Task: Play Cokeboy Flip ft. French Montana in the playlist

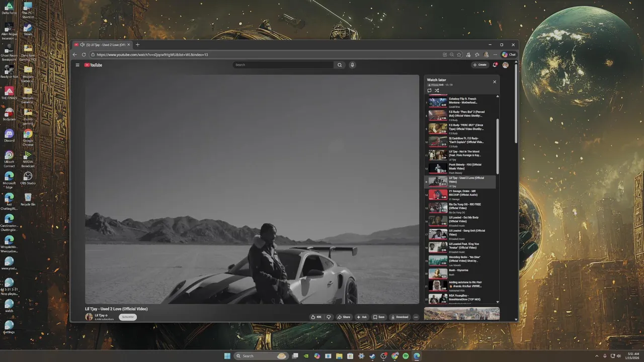Action: click(460, 102)
